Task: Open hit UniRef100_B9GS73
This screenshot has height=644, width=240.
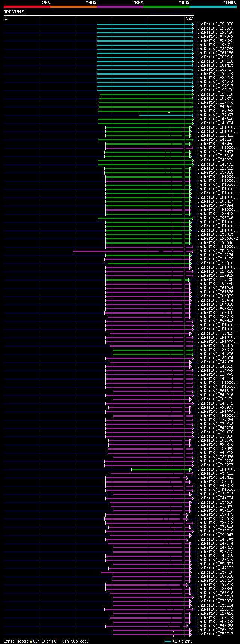Action: [x=215, y=28]
